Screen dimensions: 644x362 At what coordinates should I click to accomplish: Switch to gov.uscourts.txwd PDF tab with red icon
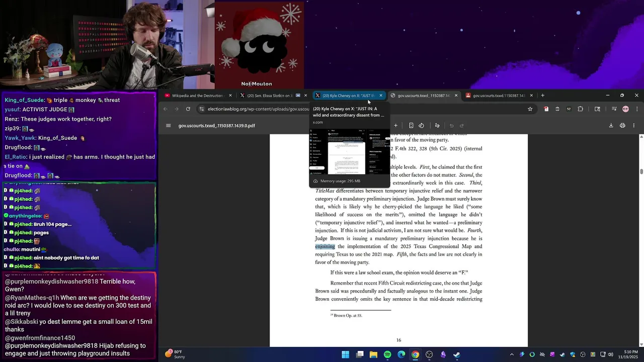[499, 96]
